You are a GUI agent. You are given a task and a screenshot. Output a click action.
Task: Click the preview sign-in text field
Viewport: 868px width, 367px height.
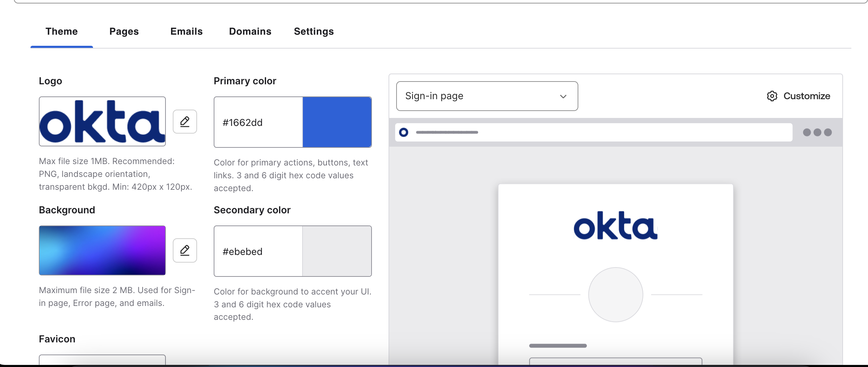pos(615,361)
